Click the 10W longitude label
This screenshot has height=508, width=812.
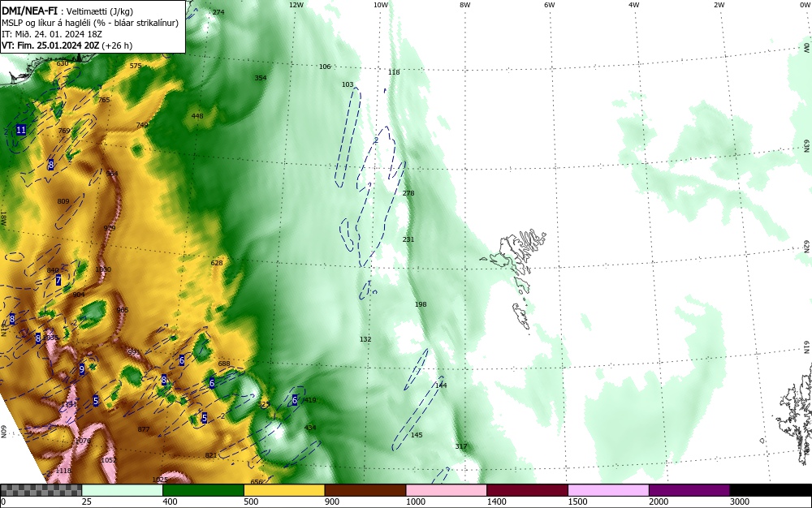pyautogui.click(x=381, y=5)
